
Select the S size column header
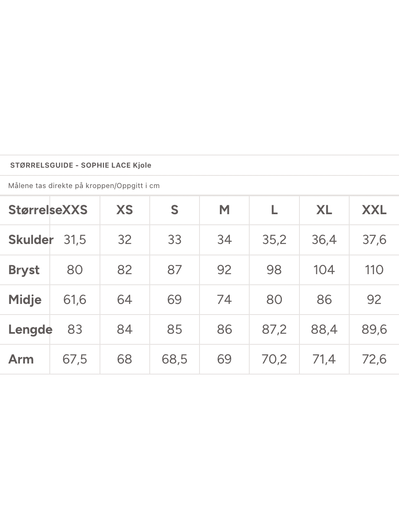click(175, 210)
